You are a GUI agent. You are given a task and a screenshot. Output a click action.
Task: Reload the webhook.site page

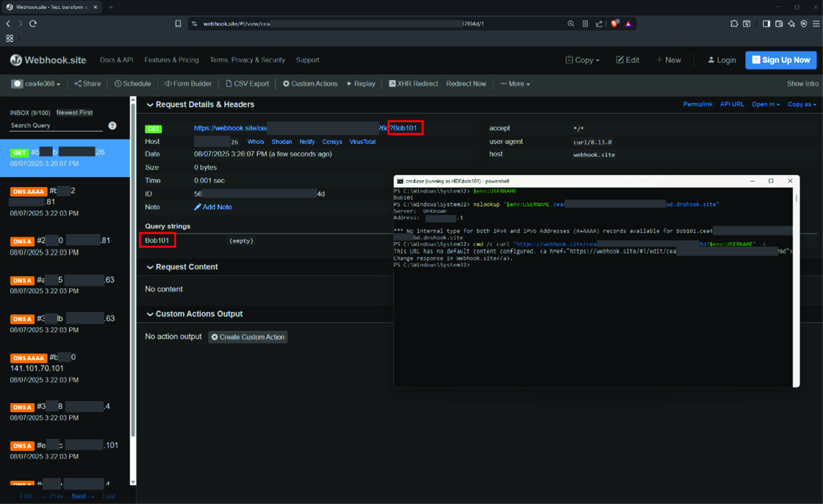tap(33, 23)
